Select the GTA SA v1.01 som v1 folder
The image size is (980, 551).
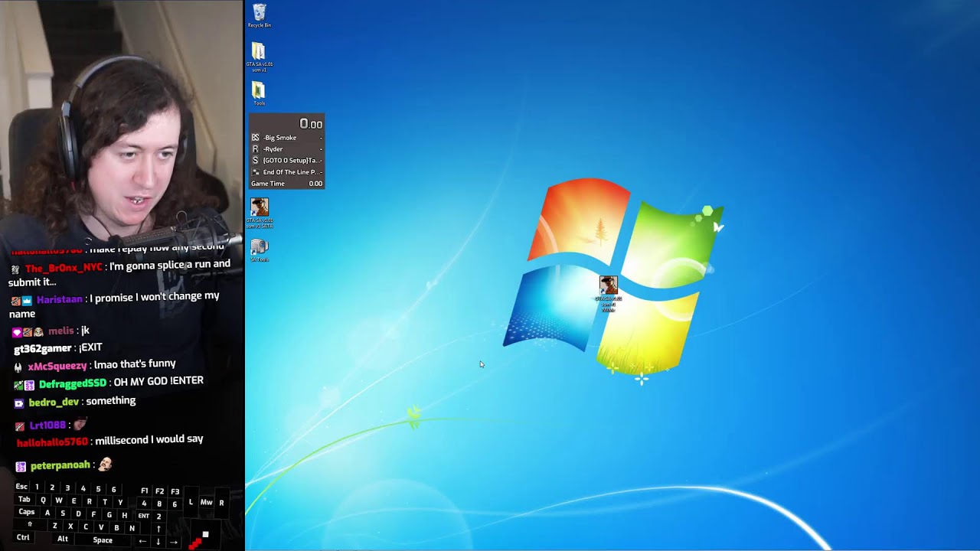coord(259,57)
